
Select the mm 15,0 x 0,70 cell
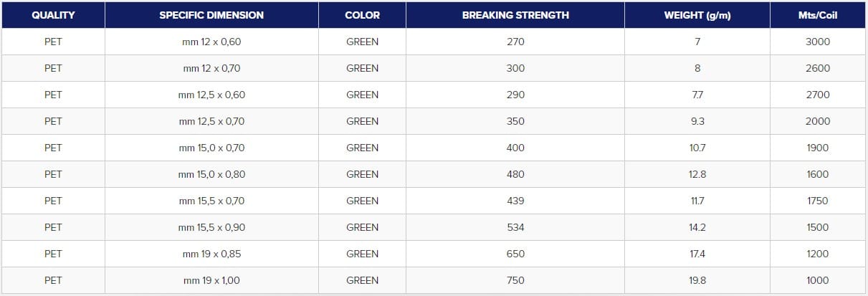211,148
